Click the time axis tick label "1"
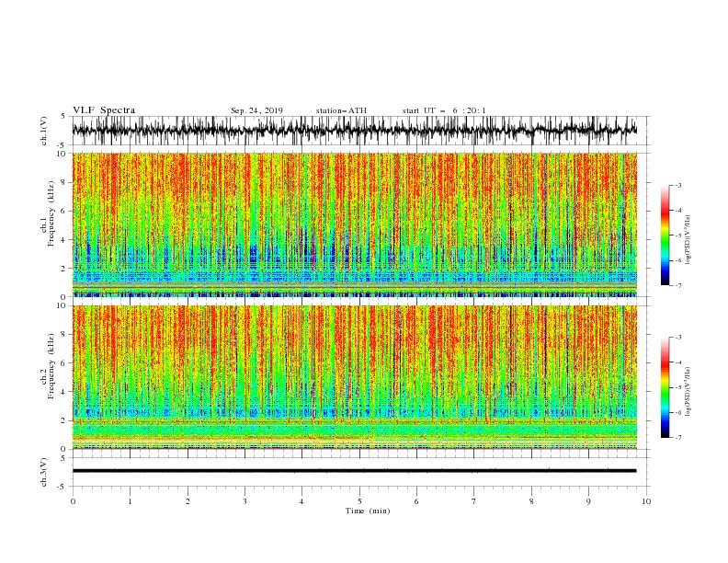This screenshot has width=728, height=563. 130,501
